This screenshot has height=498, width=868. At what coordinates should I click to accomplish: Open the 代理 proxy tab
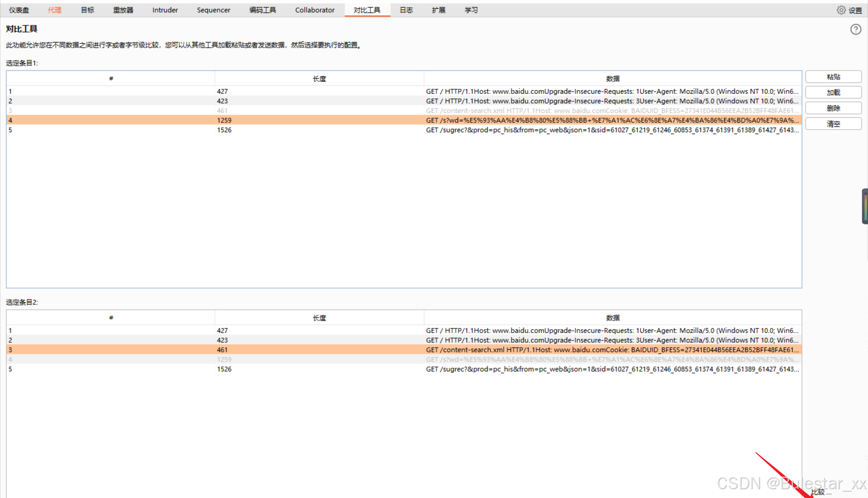coord(55,10)
